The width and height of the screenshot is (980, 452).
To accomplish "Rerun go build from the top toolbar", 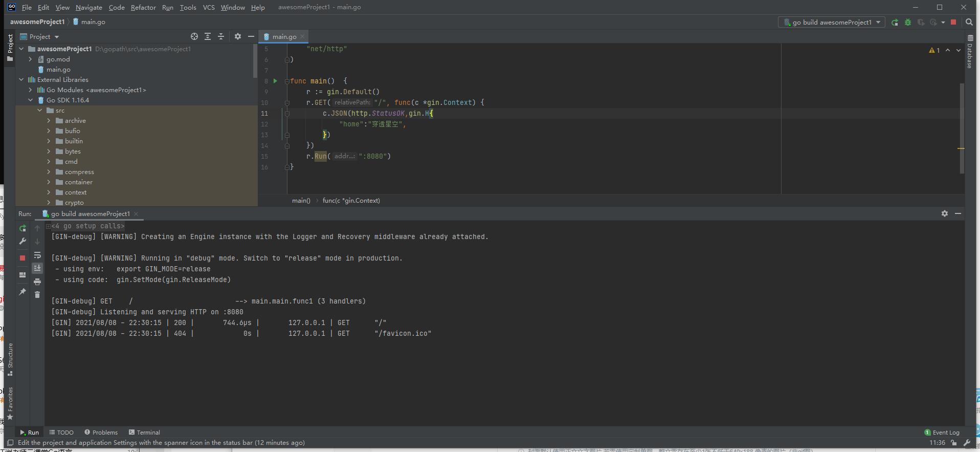I will coord(895,22).
